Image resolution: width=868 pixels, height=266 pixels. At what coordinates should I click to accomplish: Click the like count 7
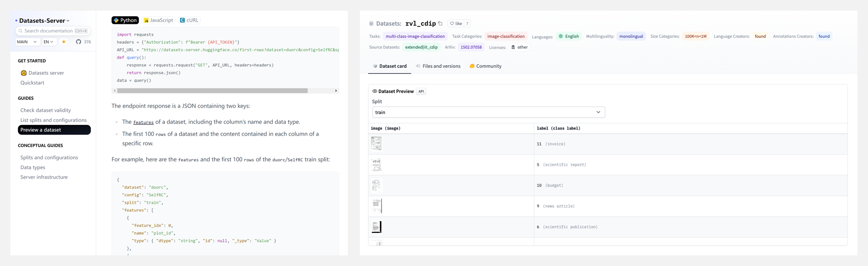[x=467, y=23]
